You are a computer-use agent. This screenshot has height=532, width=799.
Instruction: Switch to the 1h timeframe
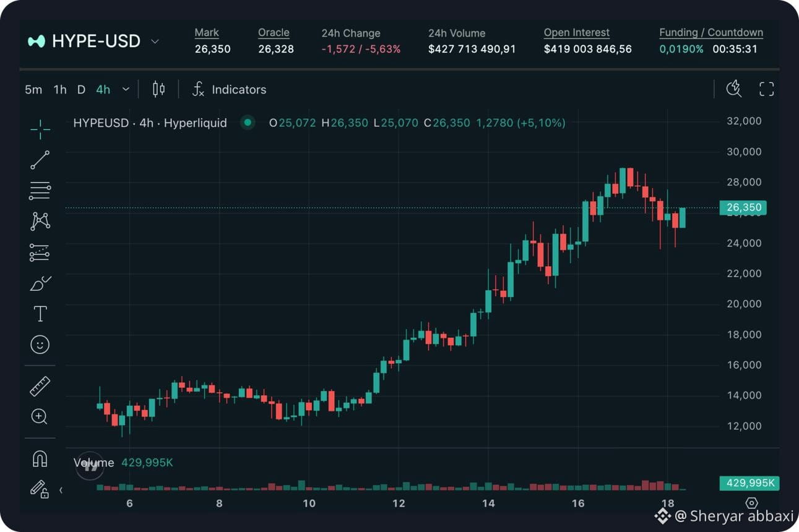(60, 90)
